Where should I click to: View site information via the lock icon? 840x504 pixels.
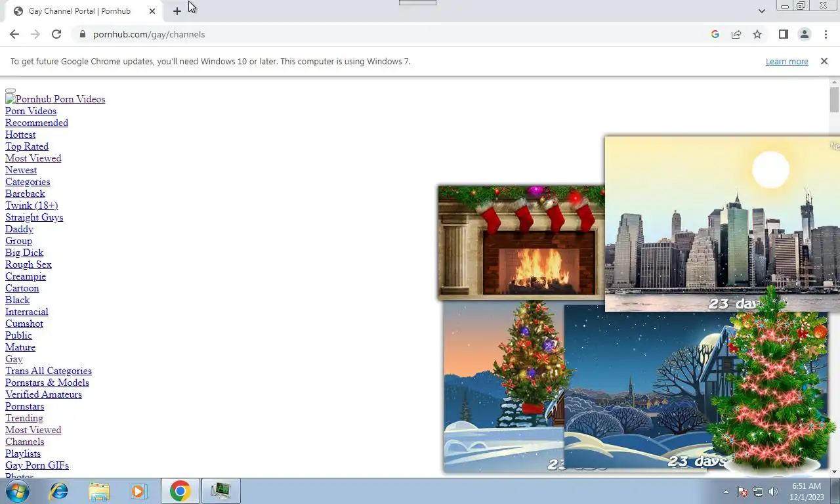tap(82, 34)
